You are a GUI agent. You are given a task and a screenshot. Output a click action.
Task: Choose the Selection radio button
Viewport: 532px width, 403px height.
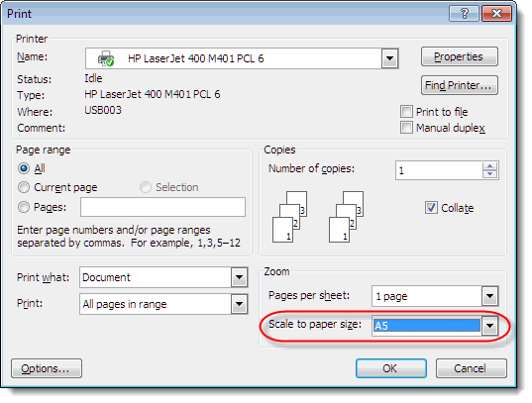pos(146,187)
